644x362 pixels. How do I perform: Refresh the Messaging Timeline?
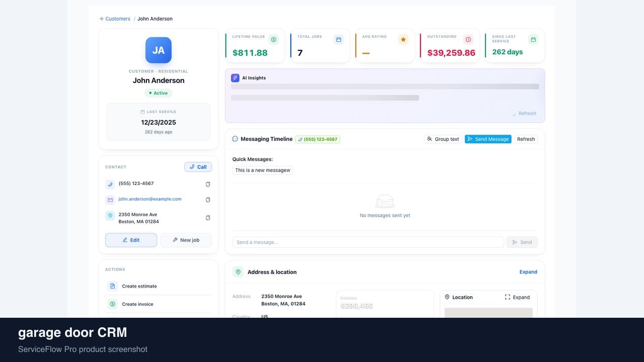(526, 139)
